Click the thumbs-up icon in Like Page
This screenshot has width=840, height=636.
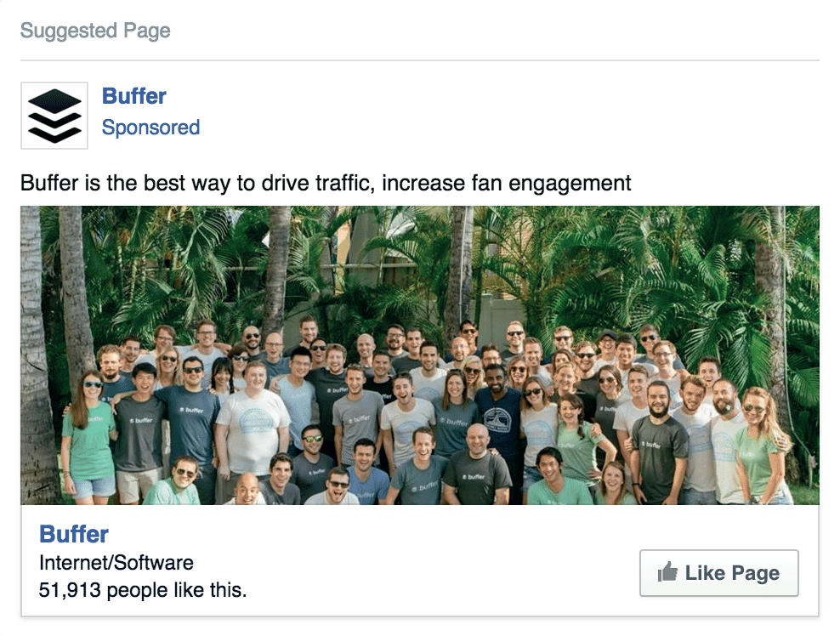coord(668,573)
